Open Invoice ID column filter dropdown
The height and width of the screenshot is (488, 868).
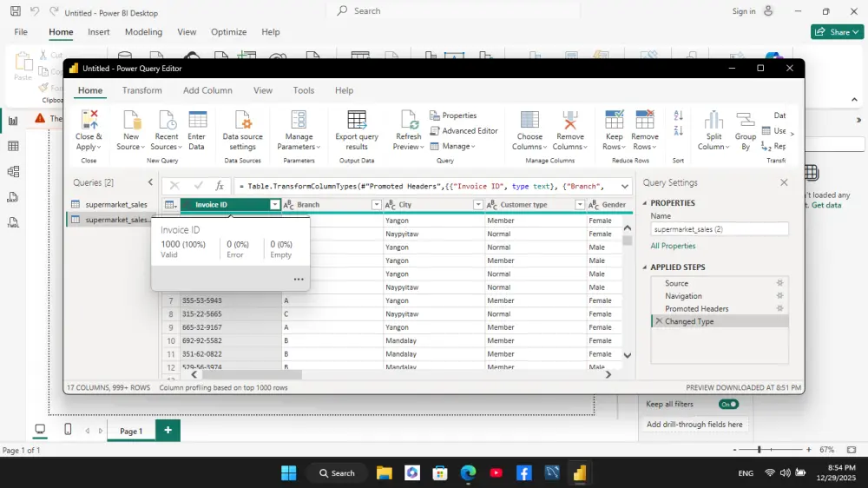click(x=274, y=205)
